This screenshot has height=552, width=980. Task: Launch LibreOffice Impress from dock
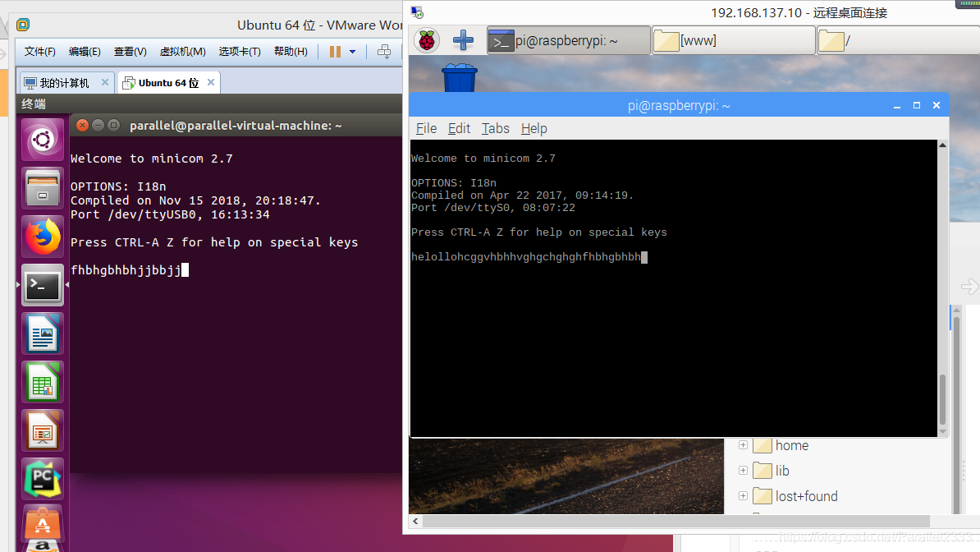[x=43, y=430]
